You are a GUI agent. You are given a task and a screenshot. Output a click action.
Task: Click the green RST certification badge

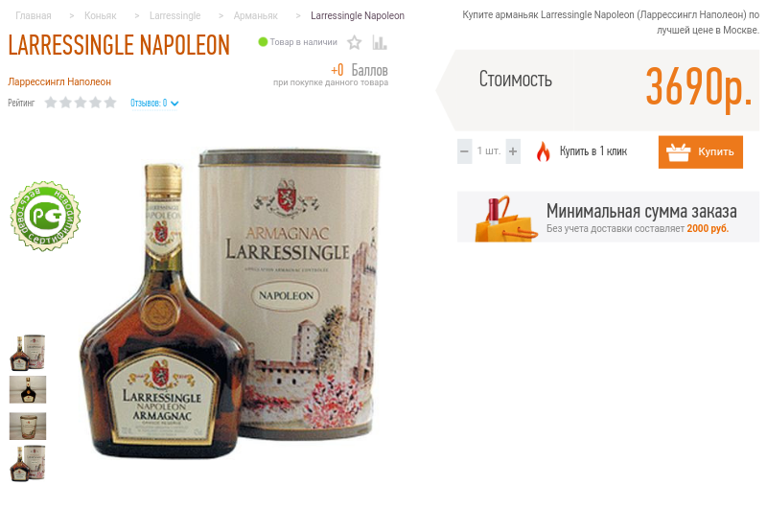tap(45, 216)
